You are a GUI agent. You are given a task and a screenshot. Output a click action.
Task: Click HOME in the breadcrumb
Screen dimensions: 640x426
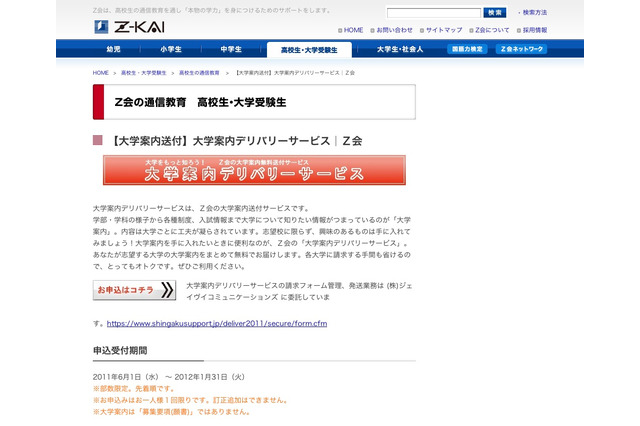[x=100, y=73]
